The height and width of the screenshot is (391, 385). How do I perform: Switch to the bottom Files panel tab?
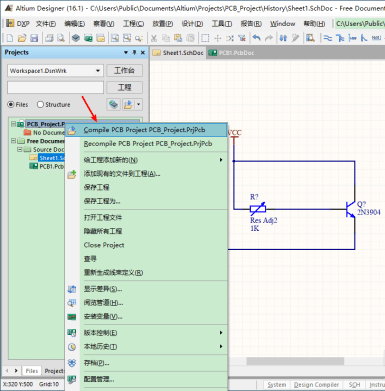[32, 371]
